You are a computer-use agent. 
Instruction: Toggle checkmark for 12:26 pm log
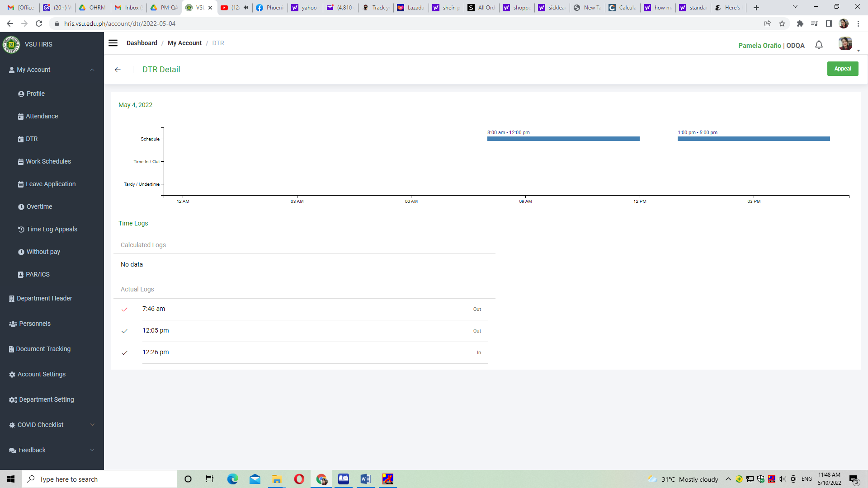point(124,353)
